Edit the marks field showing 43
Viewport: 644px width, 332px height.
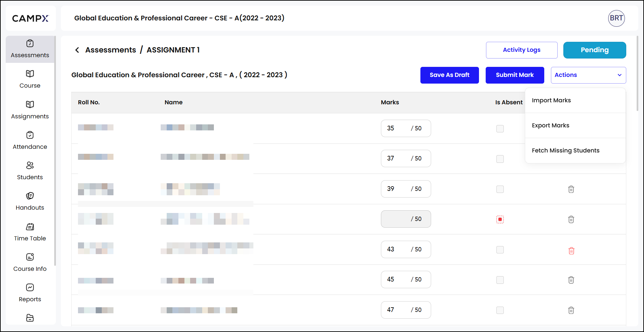pyautogui.click(x=406, y=249)
